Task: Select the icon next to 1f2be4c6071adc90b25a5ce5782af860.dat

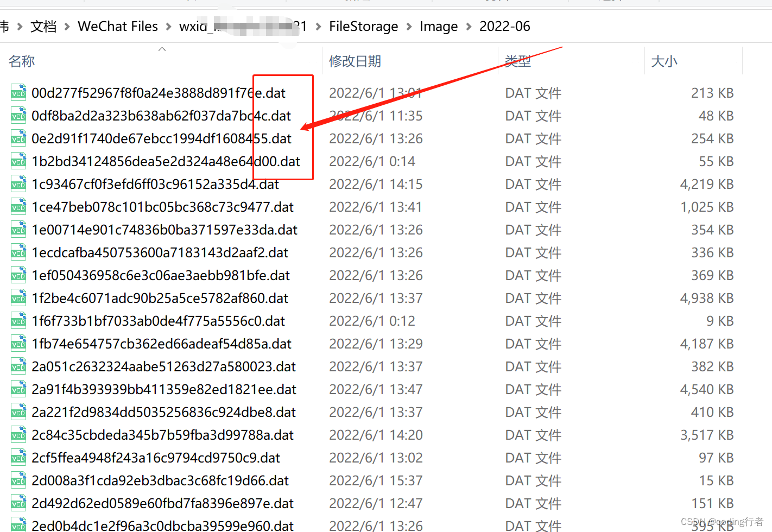Action: click(x=18, y=297)
